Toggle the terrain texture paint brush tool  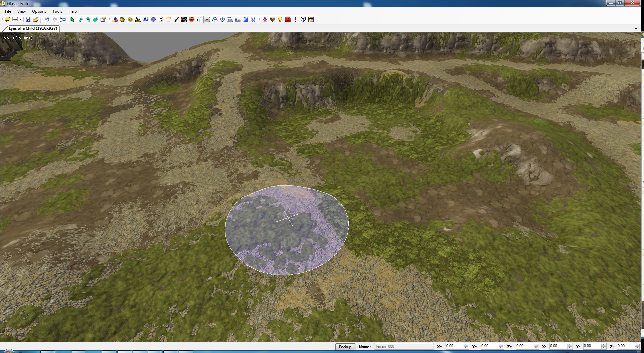click(x=207, y=20)
